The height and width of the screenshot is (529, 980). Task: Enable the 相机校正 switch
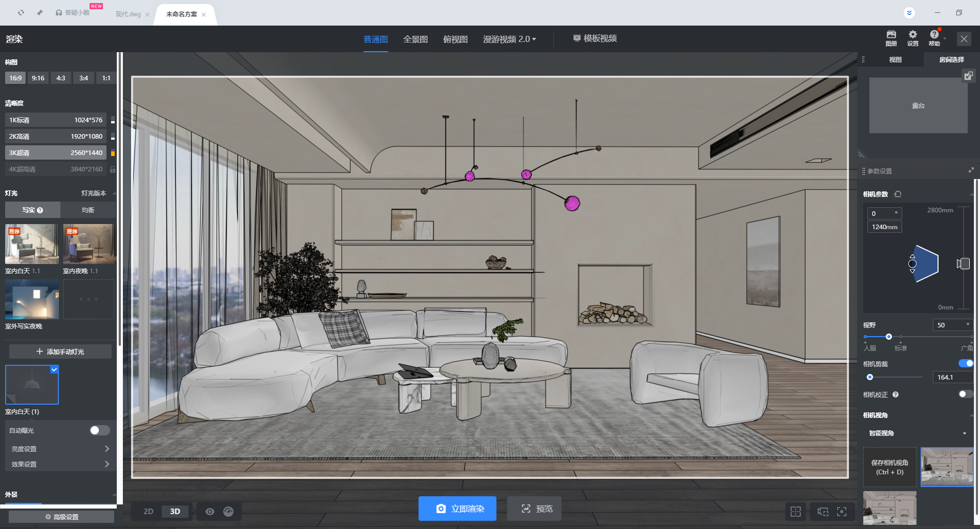(966, 394)
